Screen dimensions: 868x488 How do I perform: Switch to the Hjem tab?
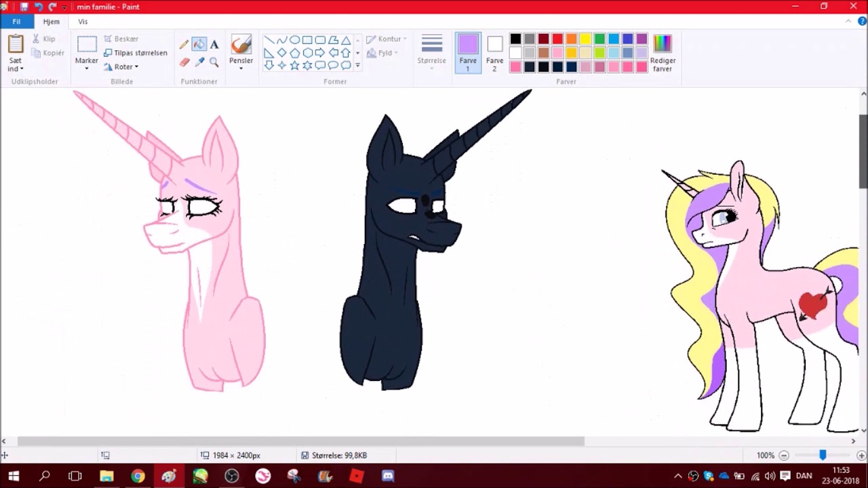pyautogui.click(x=51, y=22)
